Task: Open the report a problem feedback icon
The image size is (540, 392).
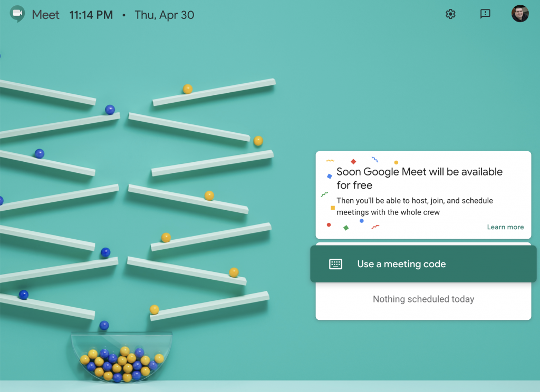Action: tap(485, 14)
